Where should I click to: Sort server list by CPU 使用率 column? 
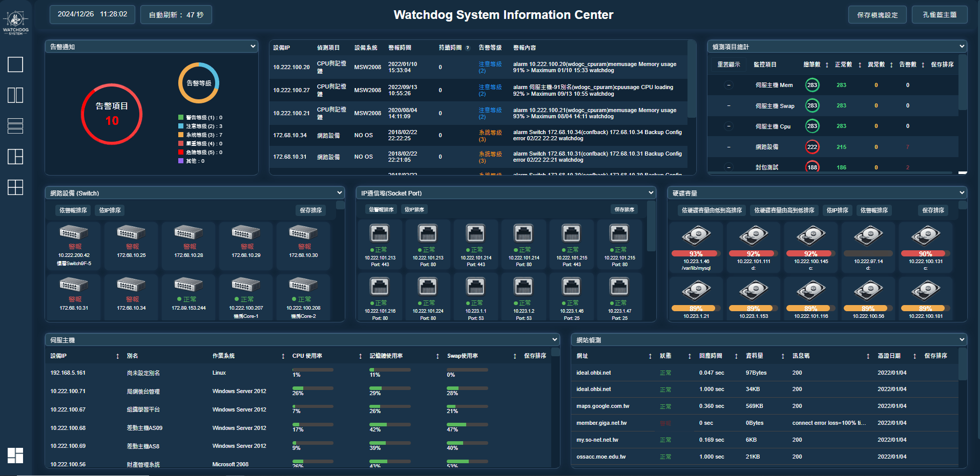pos(360,356)
